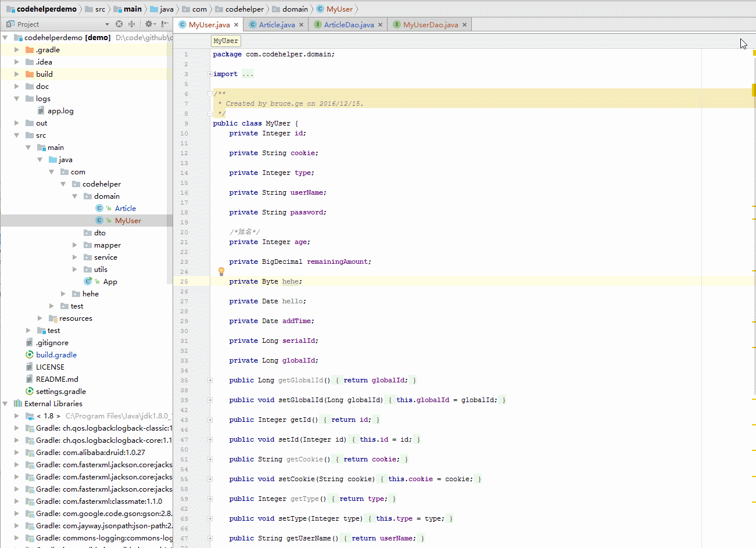Click the collapse all icon in Project panel

[x=132, y=24]
